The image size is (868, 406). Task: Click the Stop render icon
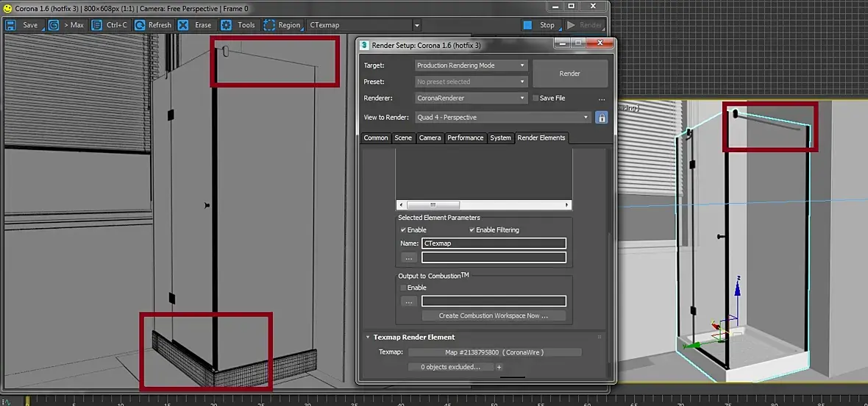click(x=527, y=25)
